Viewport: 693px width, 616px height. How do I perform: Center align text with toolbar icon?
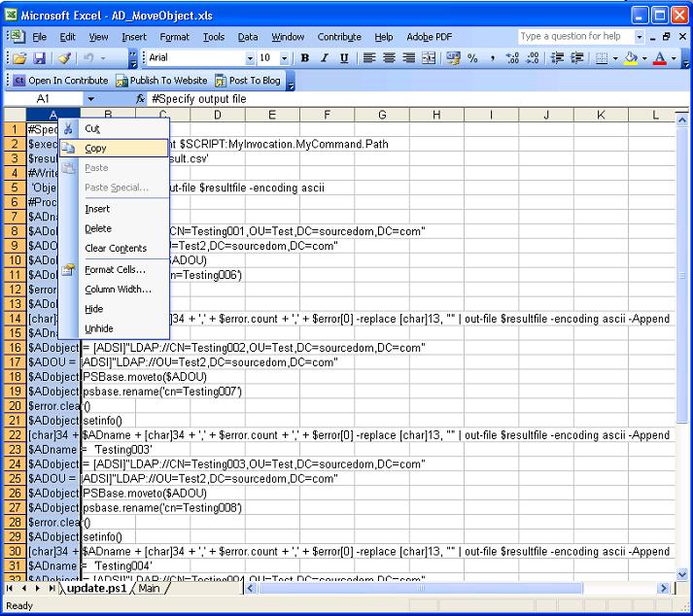pos(389,58)
